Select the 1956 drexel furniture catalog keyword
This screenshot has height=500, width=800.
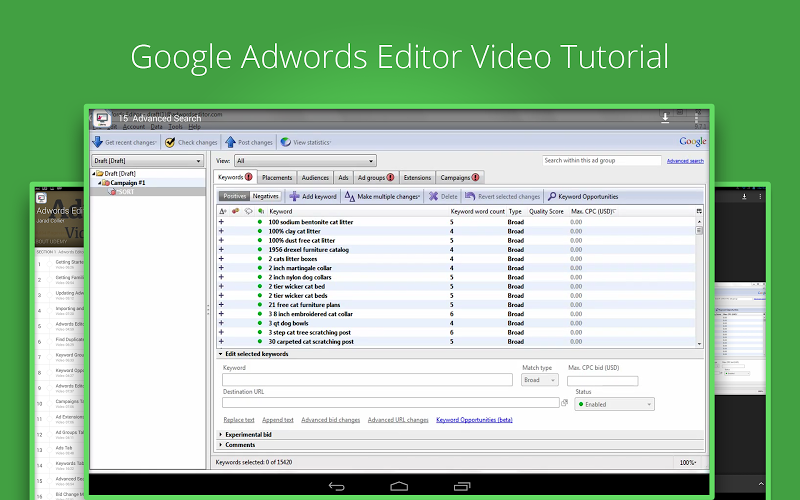(309, 249)
